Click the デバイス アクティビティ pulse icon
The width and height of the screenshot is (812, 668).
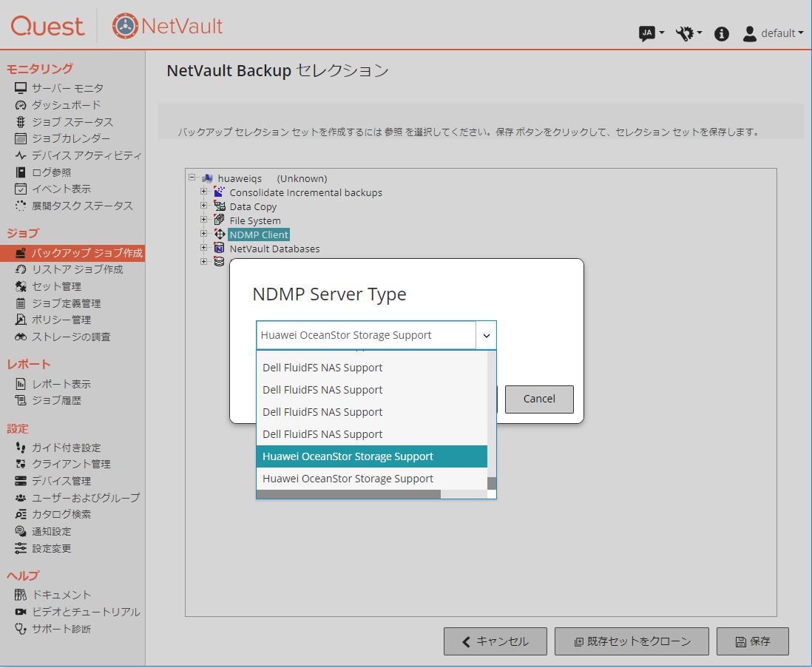click(x=21, y=155)
